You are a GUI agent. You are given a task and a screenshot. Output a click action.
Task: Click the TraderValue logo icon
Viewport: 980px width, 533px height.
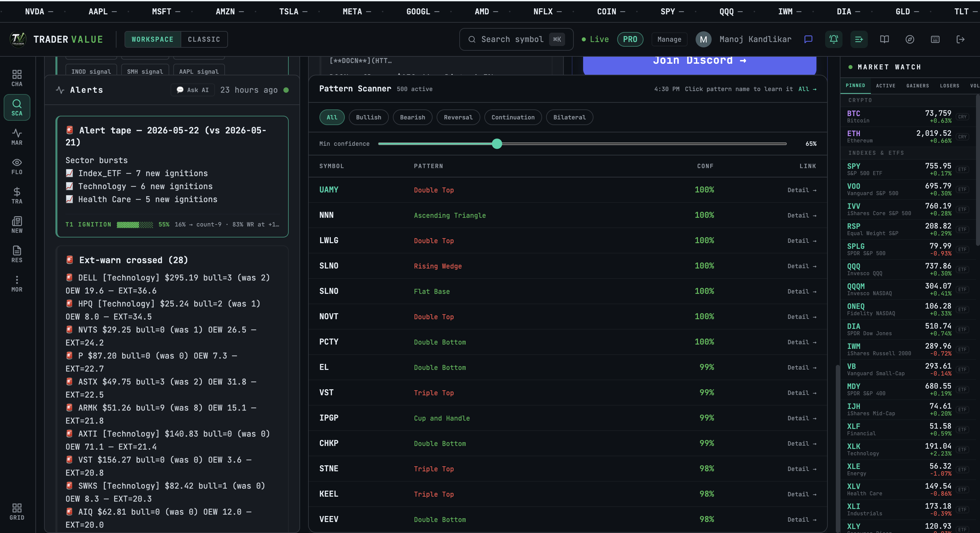18,39
